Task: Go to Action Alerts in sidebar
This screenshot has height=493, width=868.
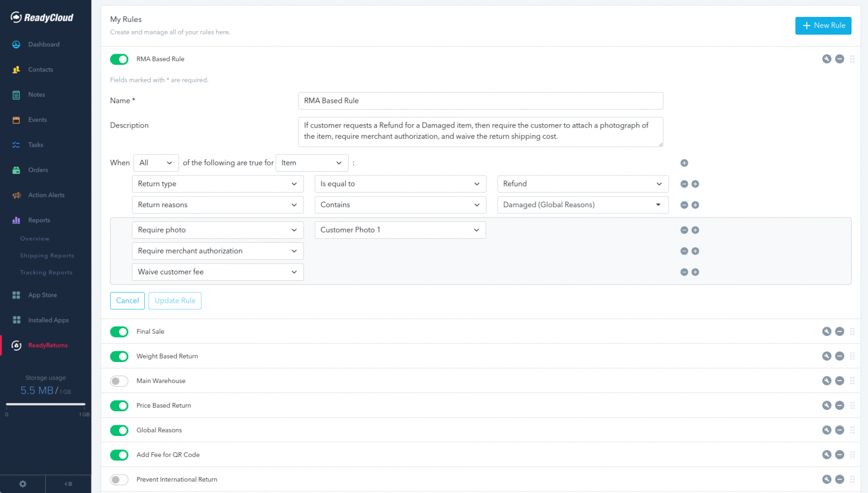Action: [x=46, y=195]
